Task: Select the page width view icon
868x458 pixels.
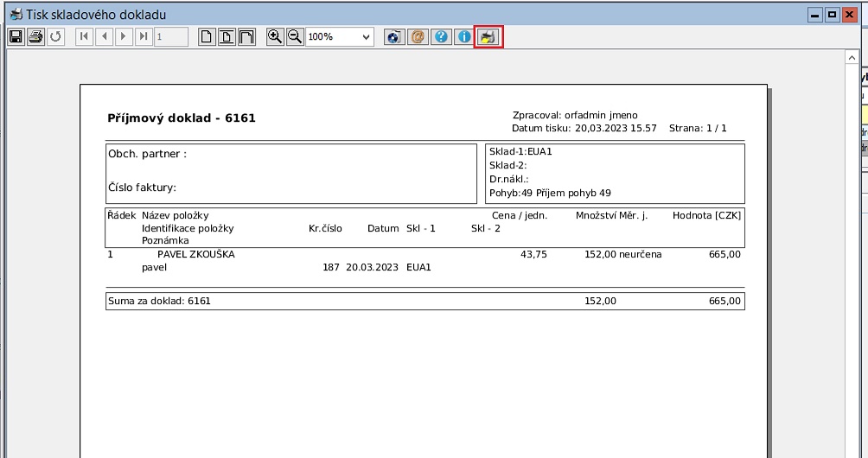Action: (227, 37)
